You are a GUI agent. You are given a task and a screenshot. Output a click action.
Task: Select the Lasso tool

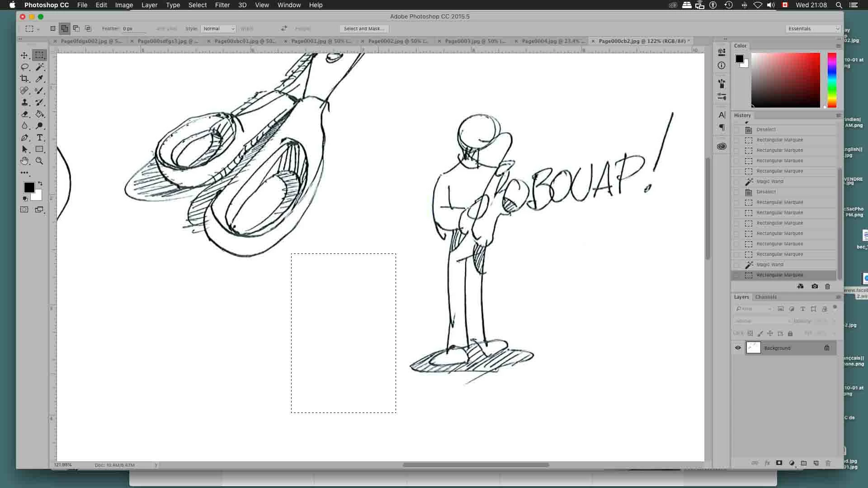point(24,67)
